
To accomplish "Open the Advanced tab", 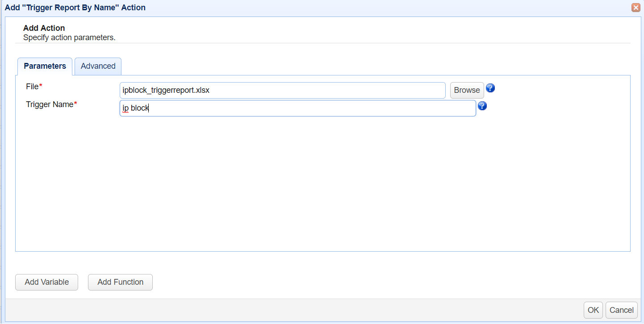I will (98, 66).
